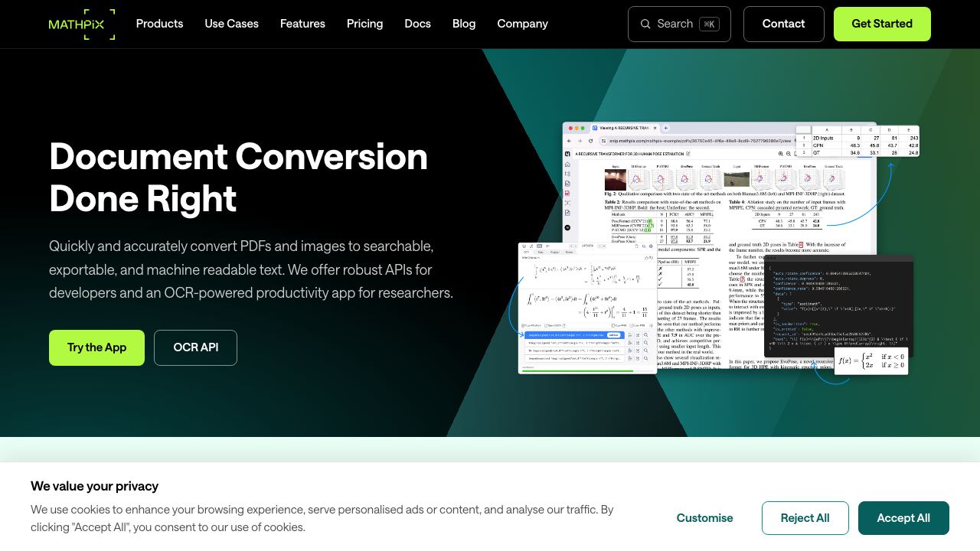Click the Try the App button
Screen dimensions: 980x551
pos(96,347)
